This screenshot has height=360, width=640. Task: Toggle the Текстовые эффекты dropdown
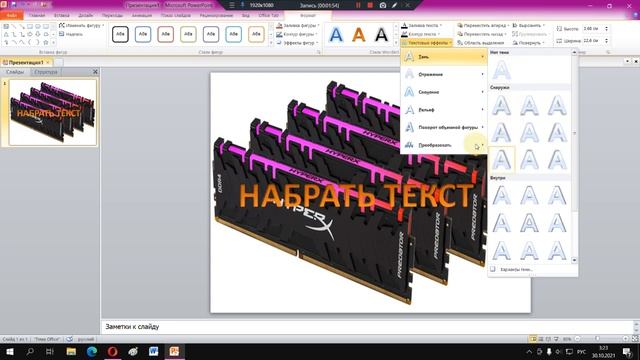click(x=426, y=42)
